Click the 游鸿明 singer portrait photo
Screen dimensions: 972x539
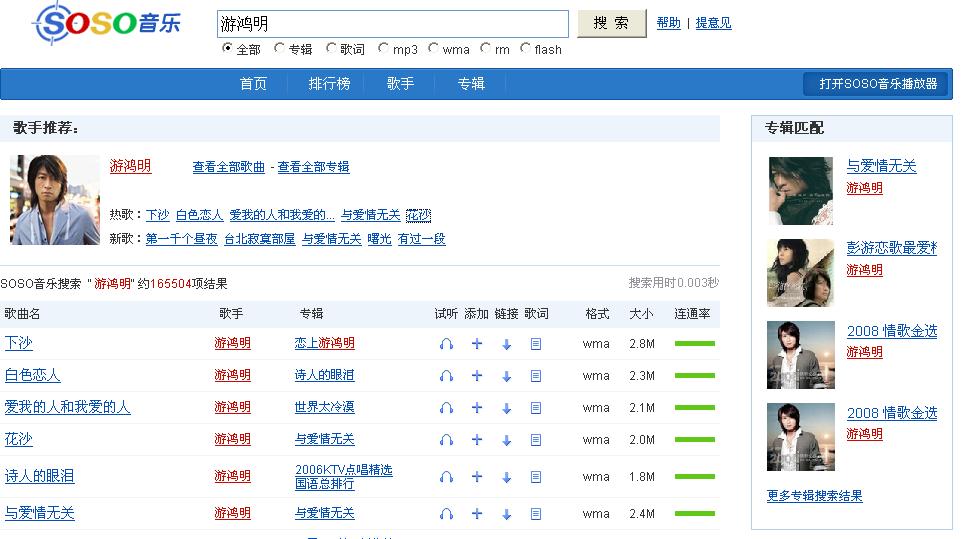coord(55,200)
